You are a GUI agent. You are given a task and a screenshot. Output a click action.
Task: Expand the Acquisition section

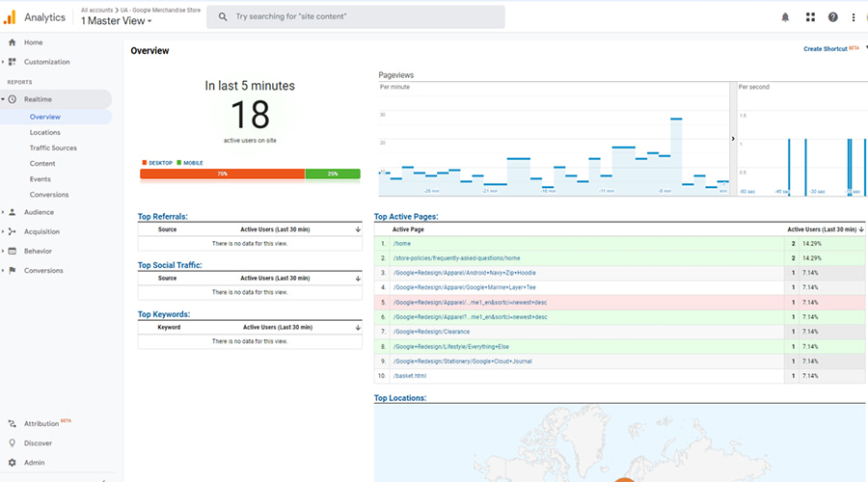coord(3,231)
